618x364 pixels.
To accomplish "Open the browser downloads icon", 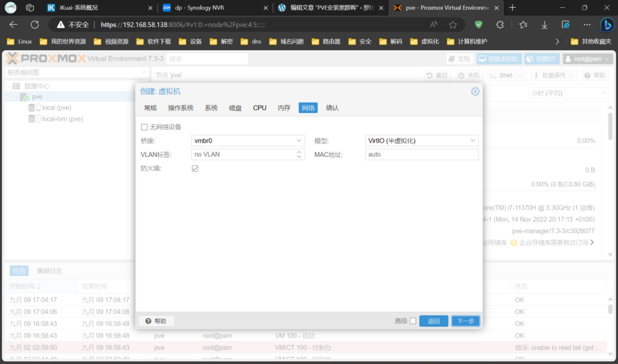I will coord(544,25).
